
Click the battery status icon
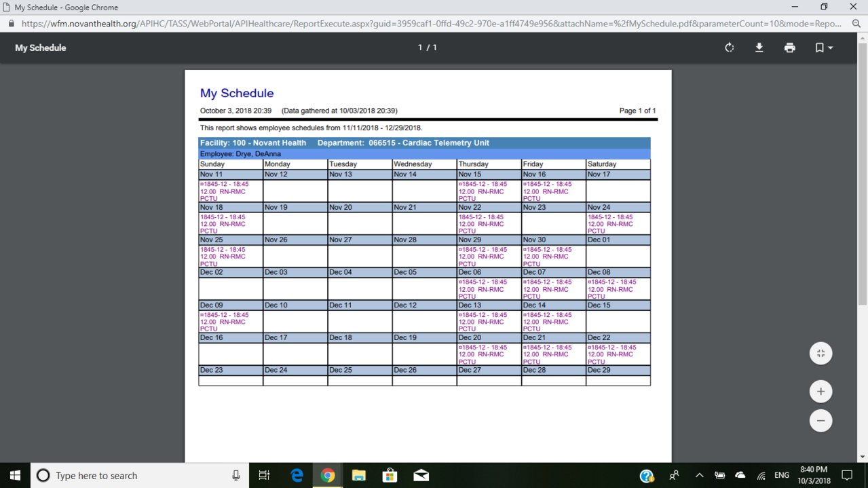coord(720,476)
